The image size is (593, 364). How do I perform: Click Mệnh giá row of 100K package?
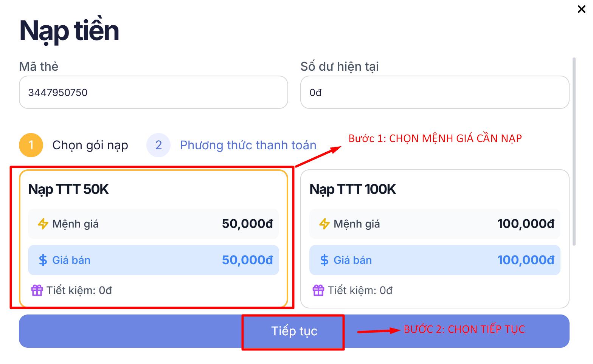435,224
